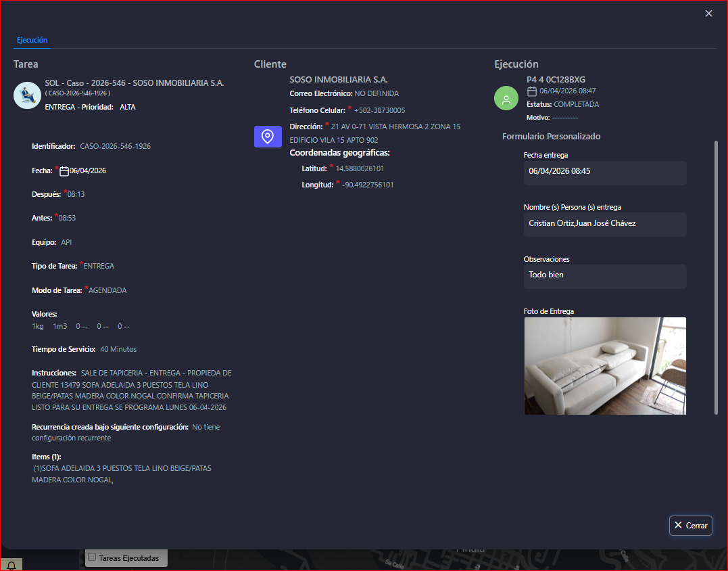
Task: Click the Nombre(s) Persona(s) entrega field
Action: 604,224
